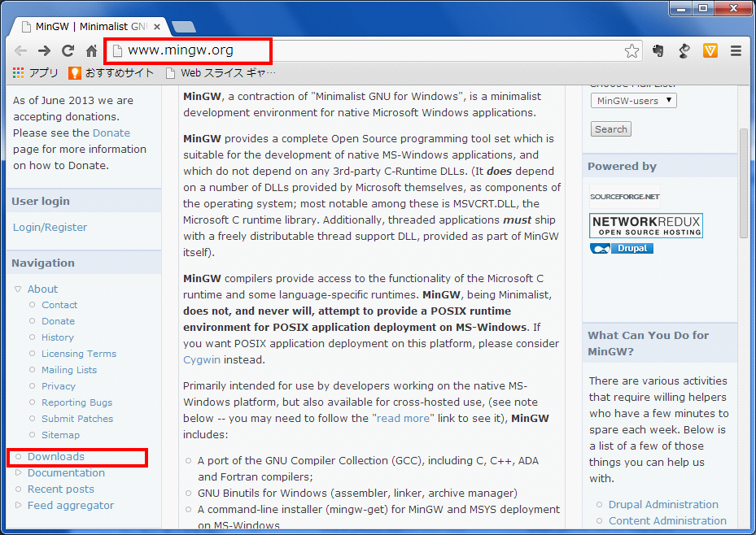Click the "User login" block heading
756x535 pixels.
(41, 202)
